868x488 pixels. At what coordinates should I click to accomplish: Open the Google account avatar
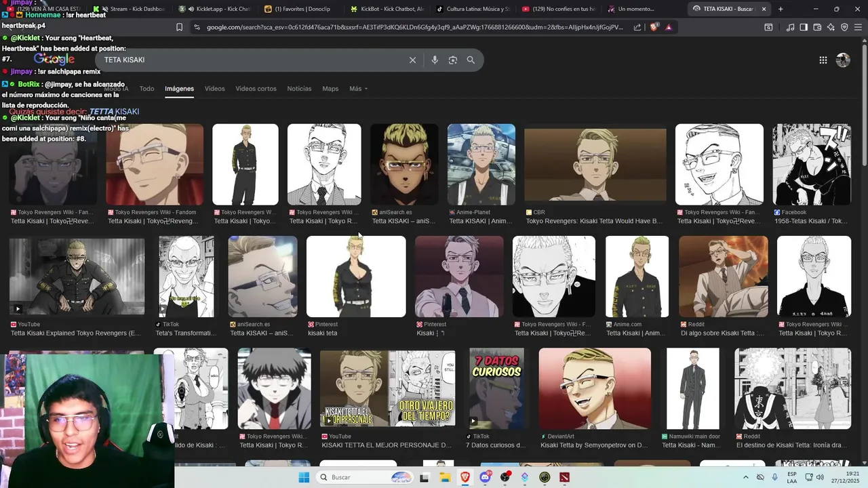click(843, 60)
